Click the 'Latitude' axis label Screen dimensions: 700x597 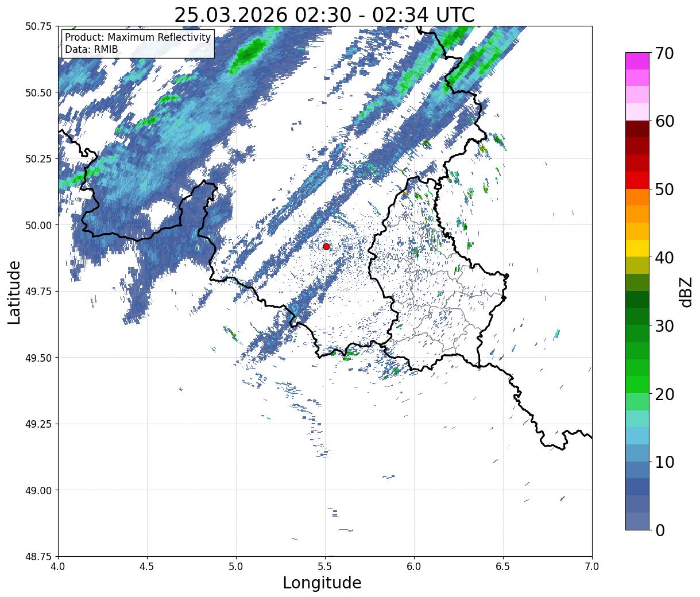[x=14, y=292]
